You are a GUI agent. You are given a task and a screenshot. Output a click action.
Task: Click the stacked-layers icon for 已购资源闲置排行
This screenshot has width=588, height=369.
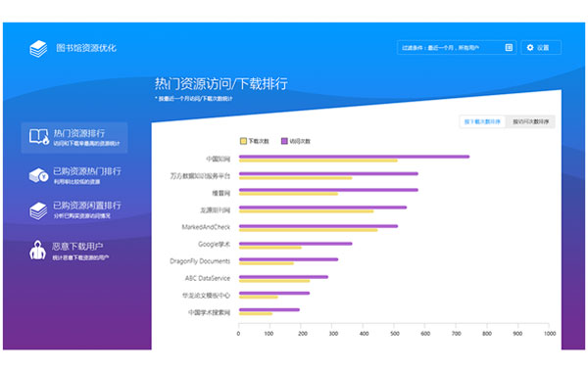point(38,210)
